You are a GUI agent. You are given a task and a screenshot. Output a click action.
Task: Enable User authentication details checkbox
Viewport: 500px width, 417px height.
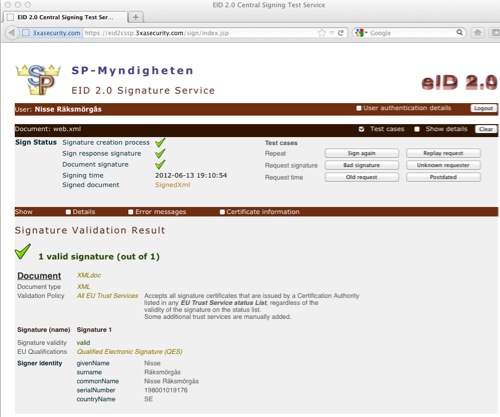point(359,108)
